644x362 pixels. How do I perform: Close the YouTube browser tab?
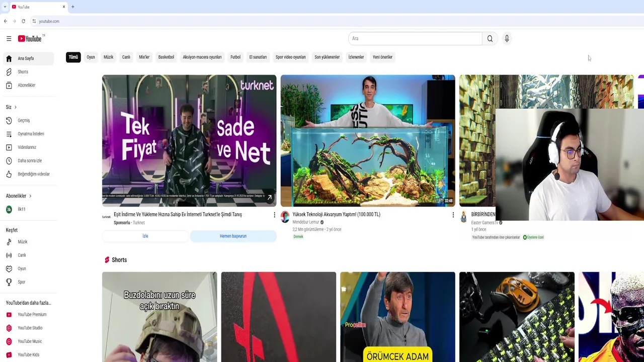coord(64,7)
